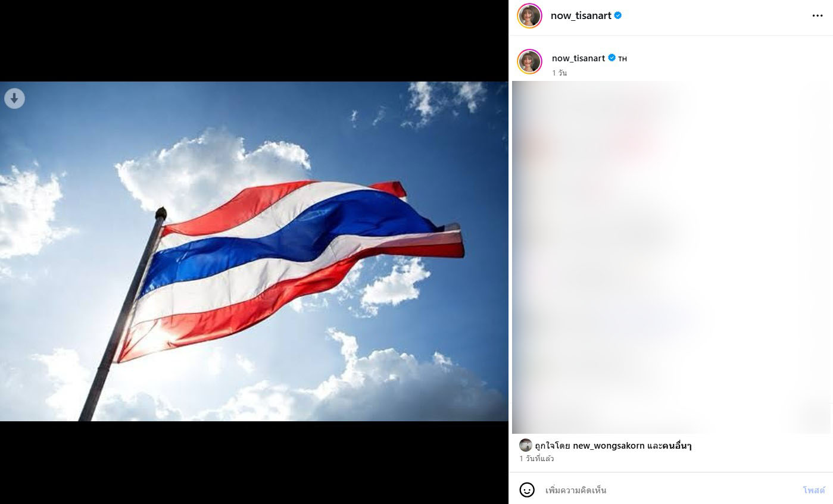
Task: Click the blurred caption text area
Action: coord(672,257)
